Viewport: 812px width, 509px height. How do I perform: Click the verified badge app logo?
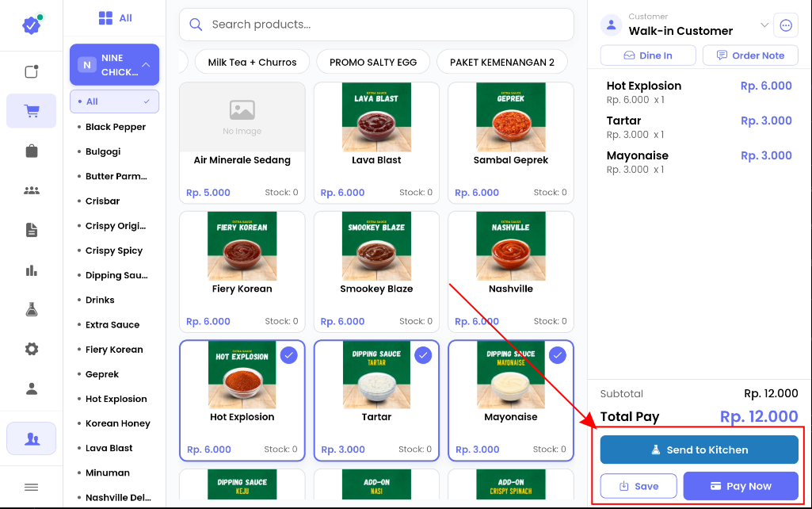click(32, 25)
